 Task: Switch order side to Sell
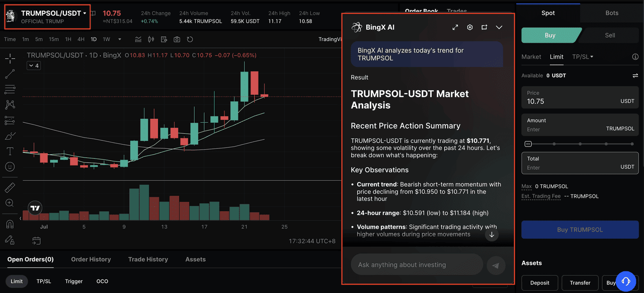(609, 35)
